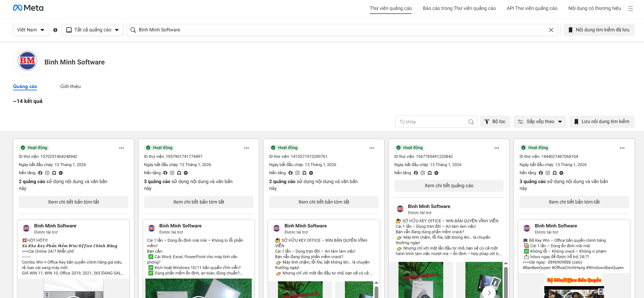
Task: Open first carousel image of ad 1567785491220842
Action: [421, 280]
